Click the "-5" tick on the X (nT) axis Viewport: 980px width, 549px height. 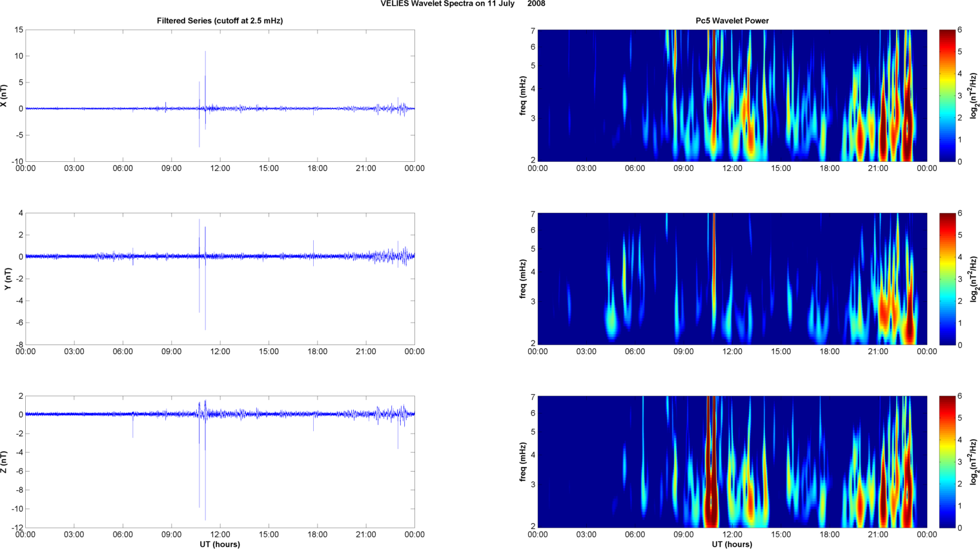click(20, 135)
